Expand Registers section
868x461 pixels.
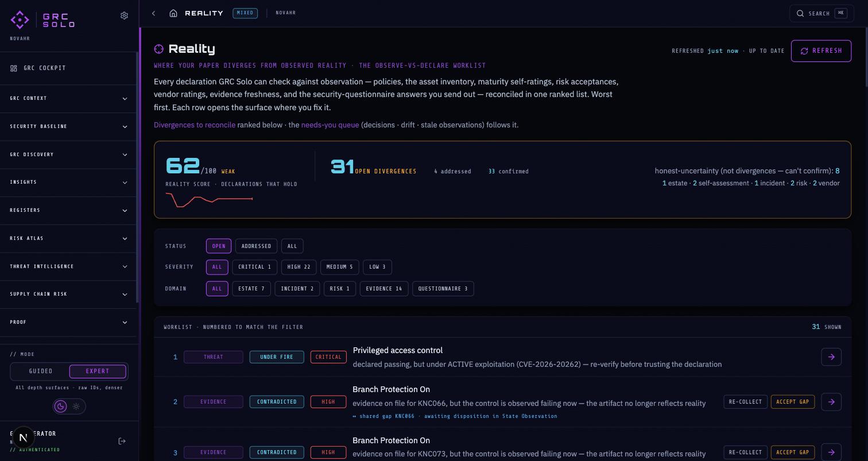tap(68, 211)
